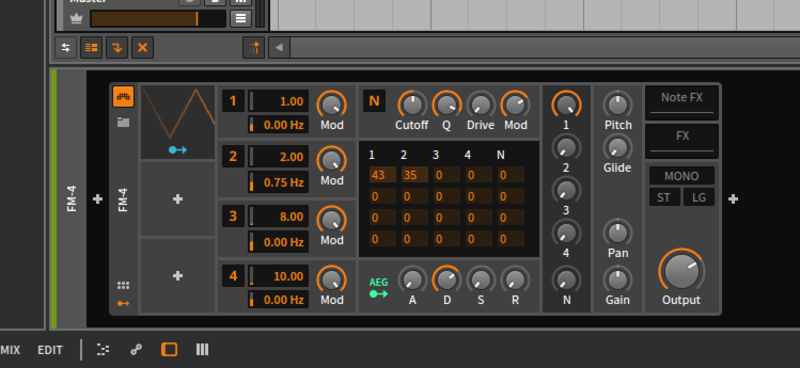Click the arranger horizontal scrollbar
The width and height of the screenshot is (800, 368).
(x=545, y=48)
